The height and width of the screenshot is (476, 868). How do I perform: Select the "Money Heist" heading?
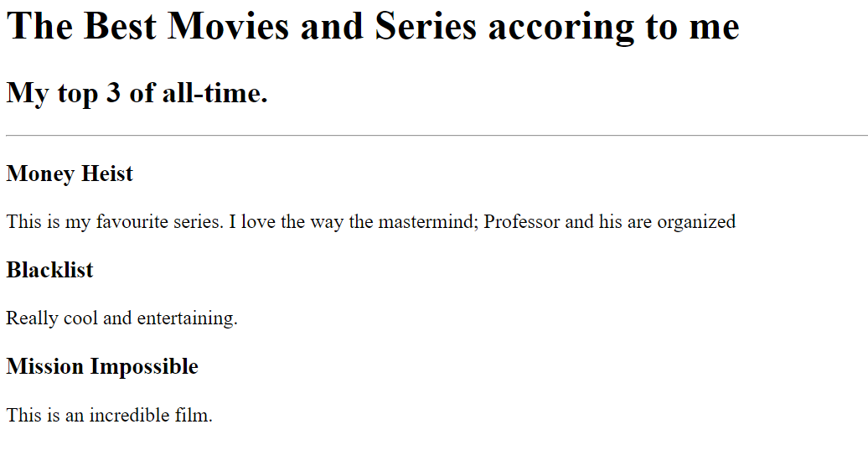pyautogui.click(x=70, y=173)
